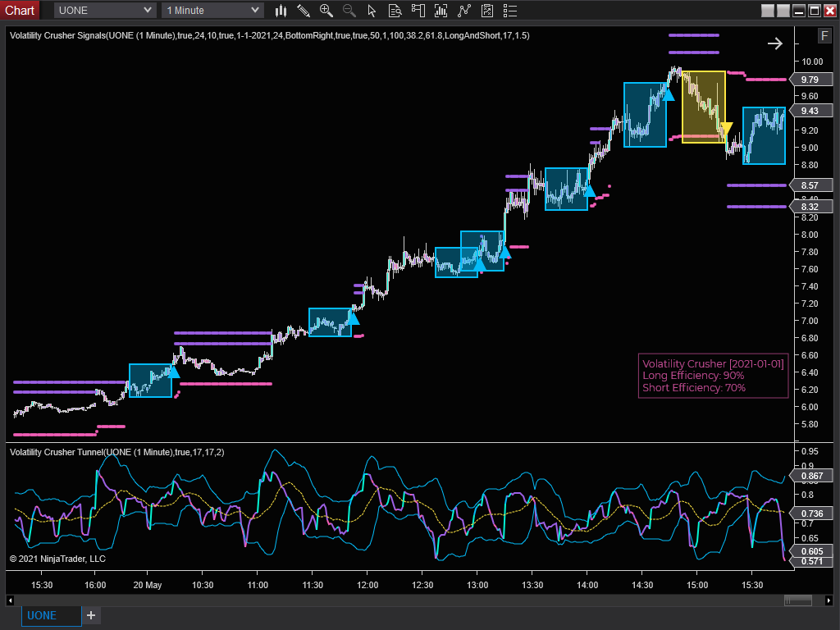Click the Zoom In magnifier
Viewport: 840px width, 630px height.
pos(326,11)
